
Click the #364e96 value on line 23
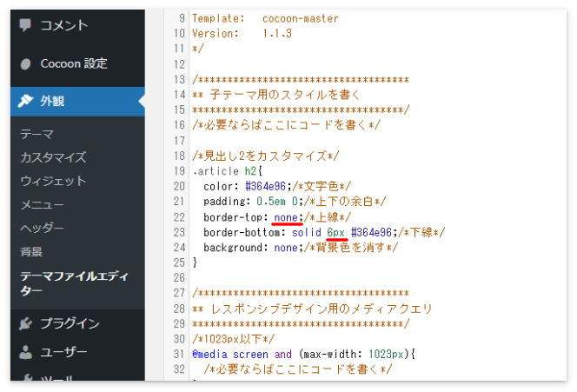[x=371, y=232]
